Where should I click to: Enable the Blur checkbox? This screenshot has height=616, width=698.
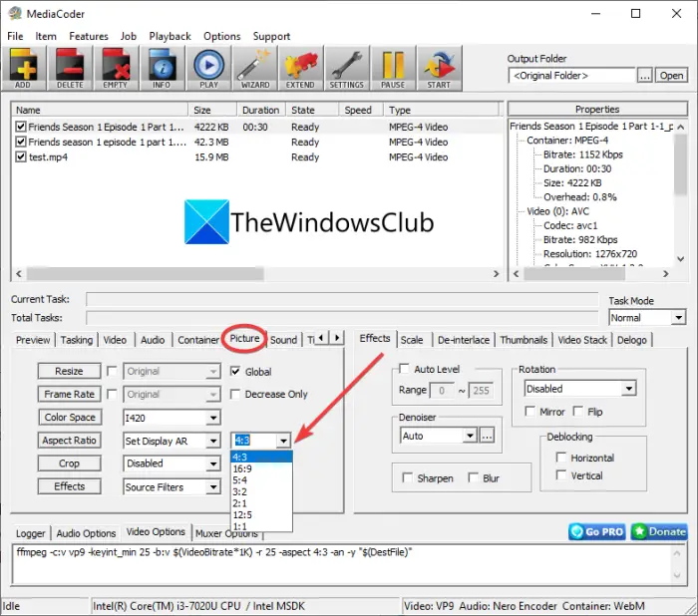click(474, 478)
